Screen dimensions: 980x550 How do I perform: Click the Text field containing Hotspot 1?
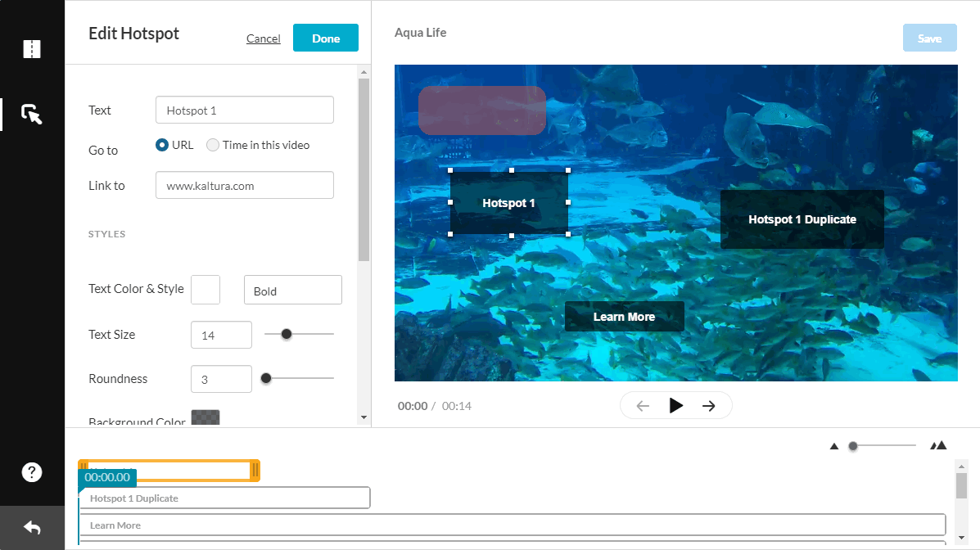click(244, 110)
